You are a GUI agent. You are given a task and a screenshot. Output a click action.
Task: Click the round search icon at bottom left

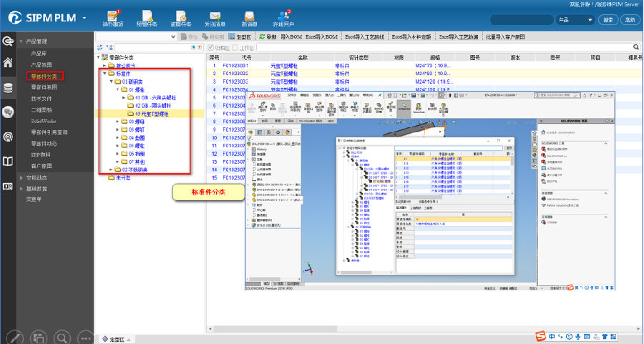click(x=64, y=337)
